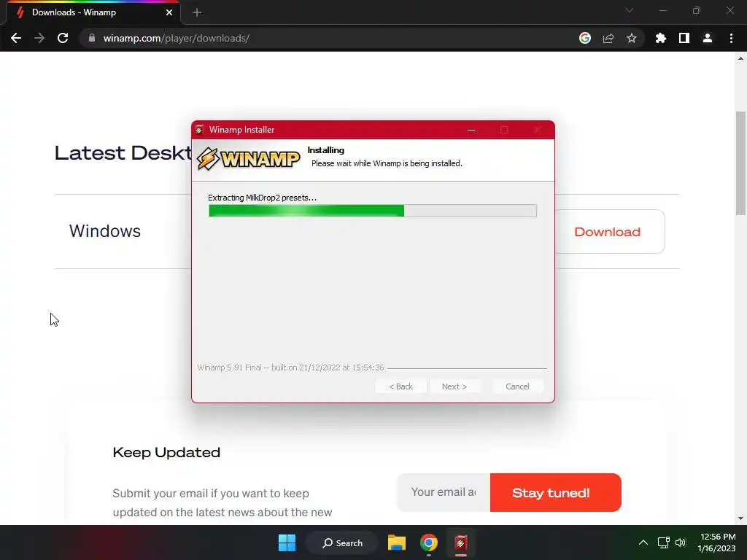
Task: Click the Google icon in address bar
Action: (585, 38)
